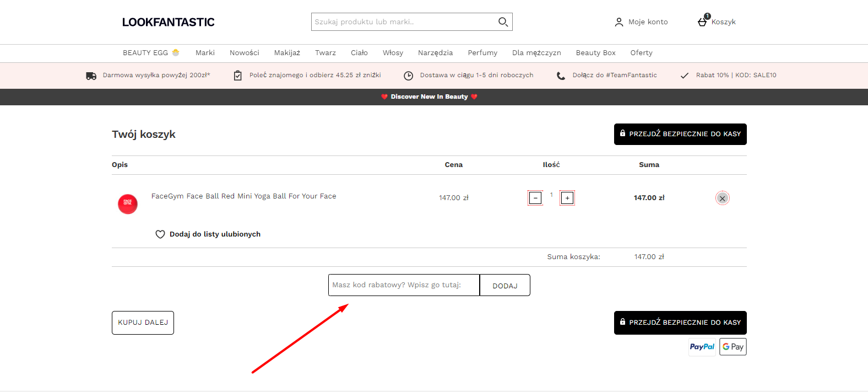
Task: Click the search magnifier icon
Action: click(x=503, y=22)
